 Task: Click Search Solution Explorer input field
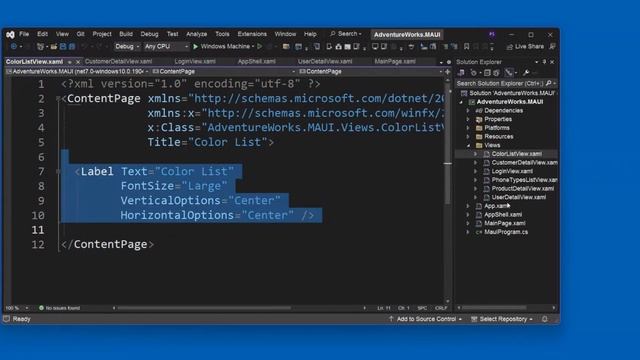coord(506,83)
